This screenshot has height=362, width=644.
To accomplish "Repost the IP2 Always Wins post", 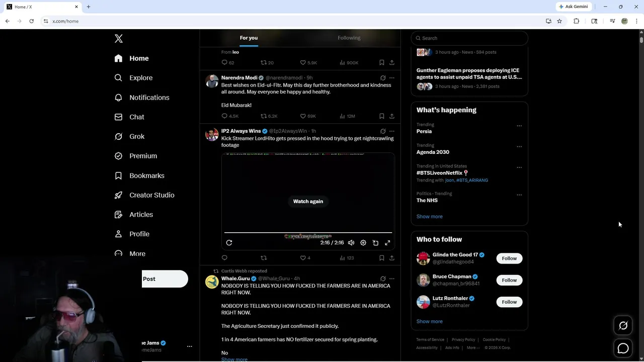I will (264, 258).
